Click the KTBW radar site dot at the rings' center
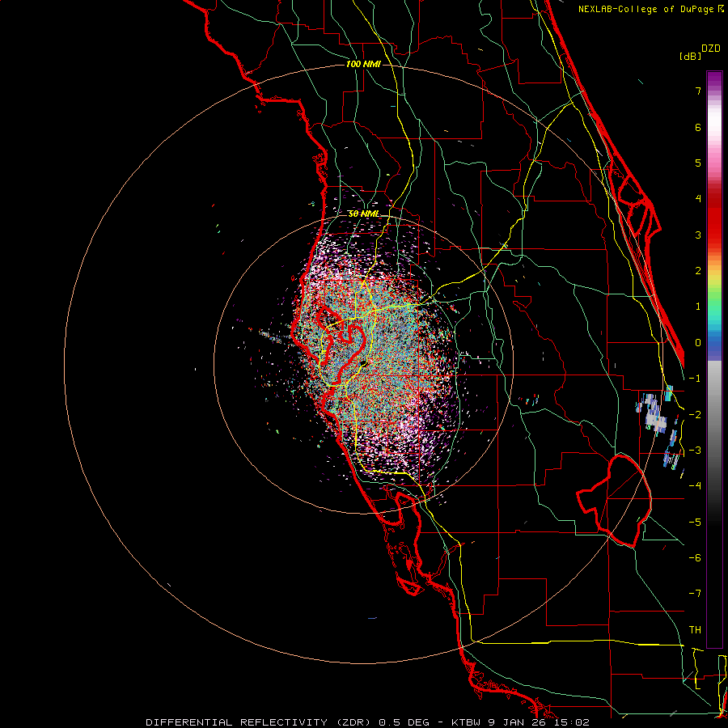The width and height of the screenshot is (728, 728). click(x=363, y=362)
